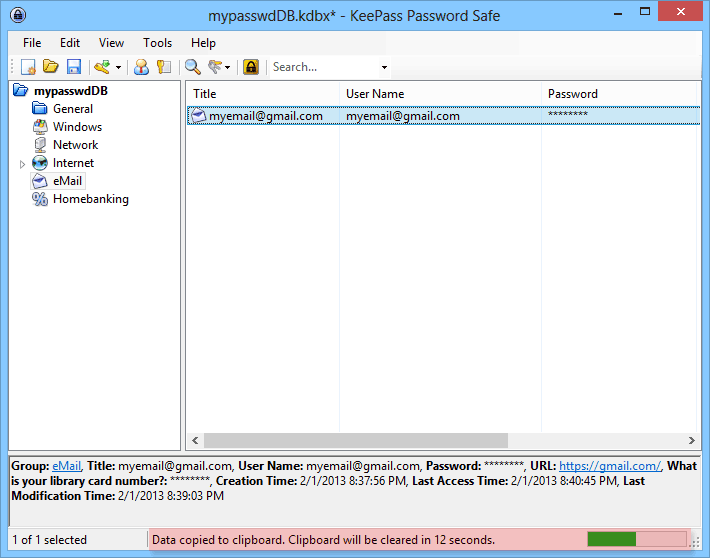Screen dimensions: 710x558
Task: Click the Show Entries toolbar icon
Action: 215,67
